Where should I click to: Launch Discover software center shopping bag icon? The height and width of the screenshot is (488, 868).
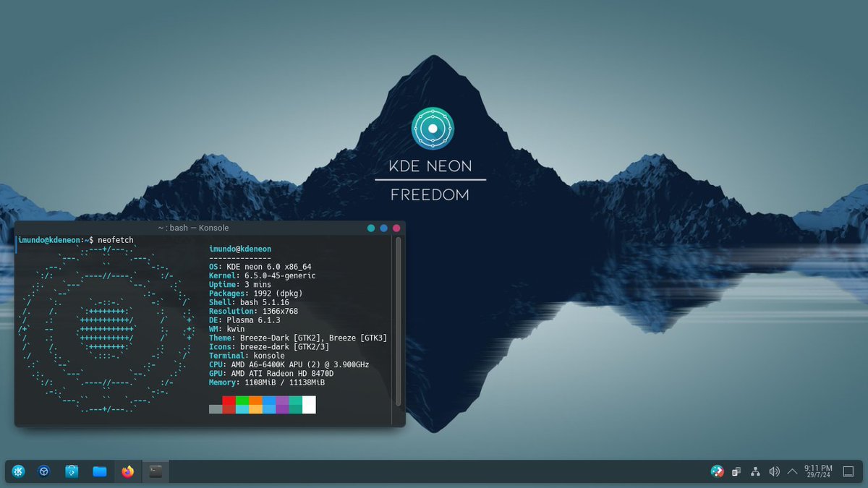point(72,471)
